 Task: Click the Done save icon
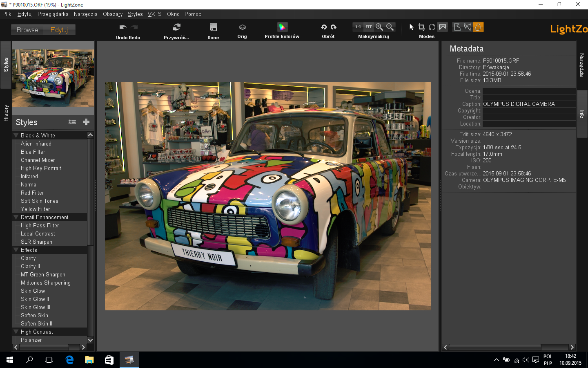[x=213, y=27]
